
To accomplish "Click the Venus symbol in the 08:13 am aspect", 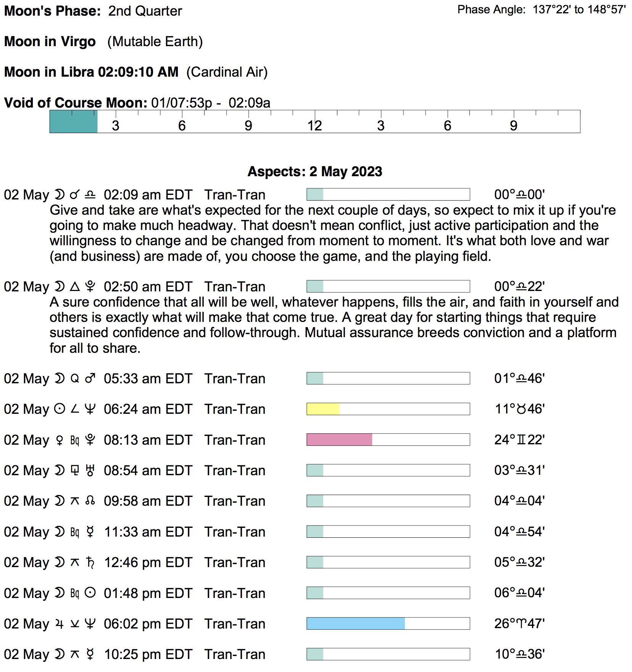I will click(x=60, y=440).
